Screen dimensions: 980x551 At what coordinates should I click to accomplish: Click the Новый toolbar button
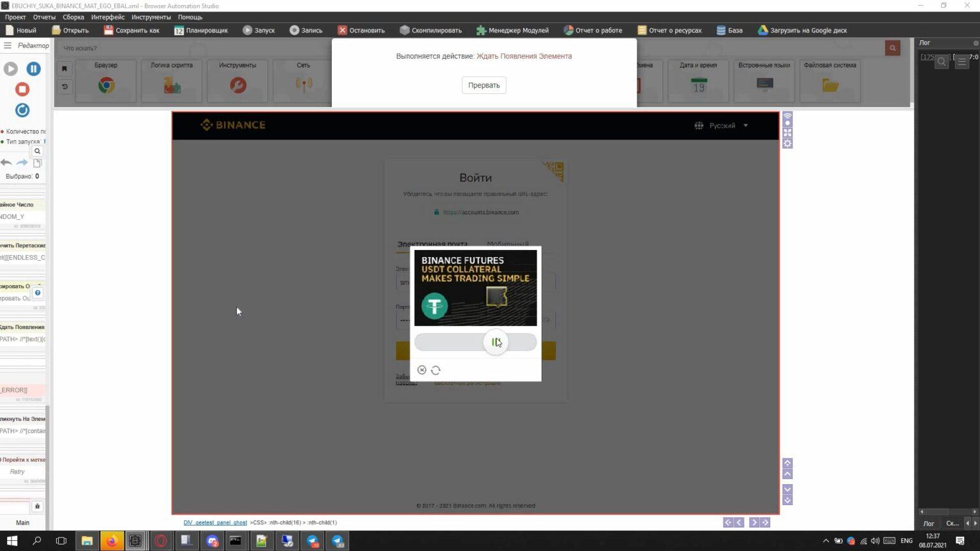(20, 30)
